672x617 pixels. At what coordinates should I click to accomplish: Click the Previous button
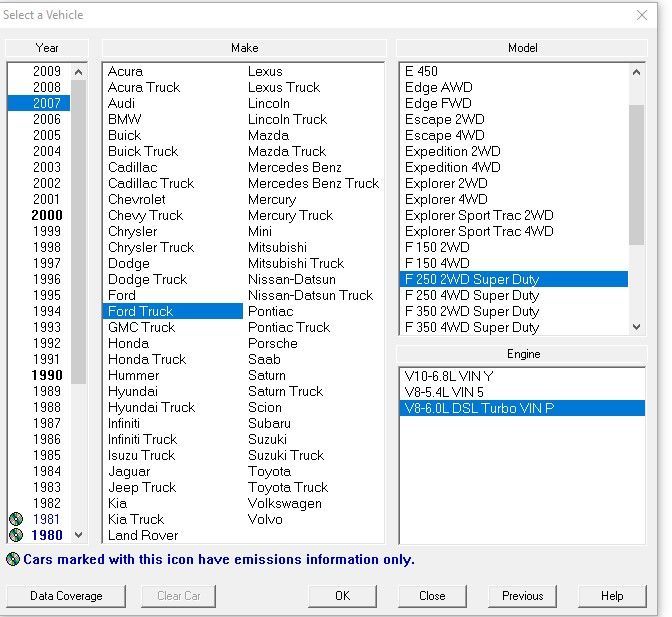(522, 596)
